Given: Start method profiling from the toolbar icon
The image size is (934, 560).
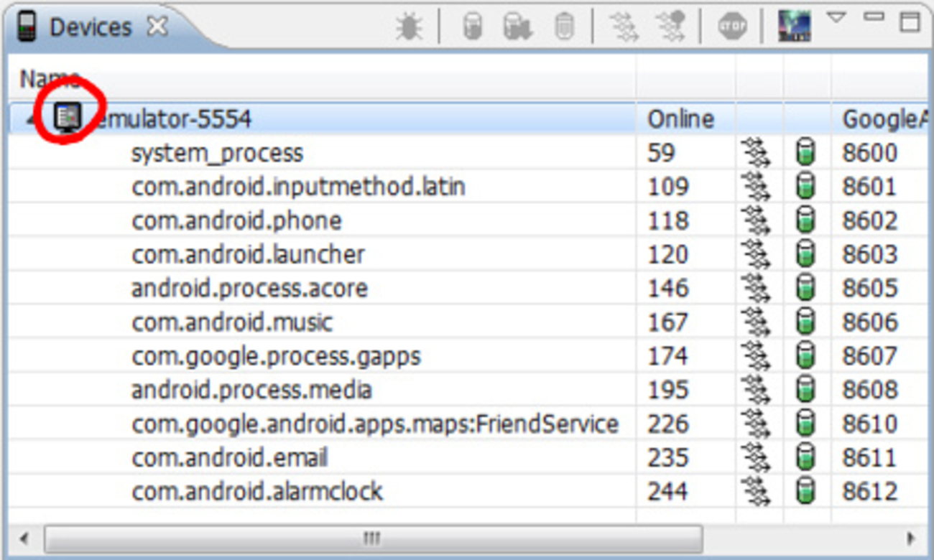Looking at the screenshot, I should (x=670, y=28).
